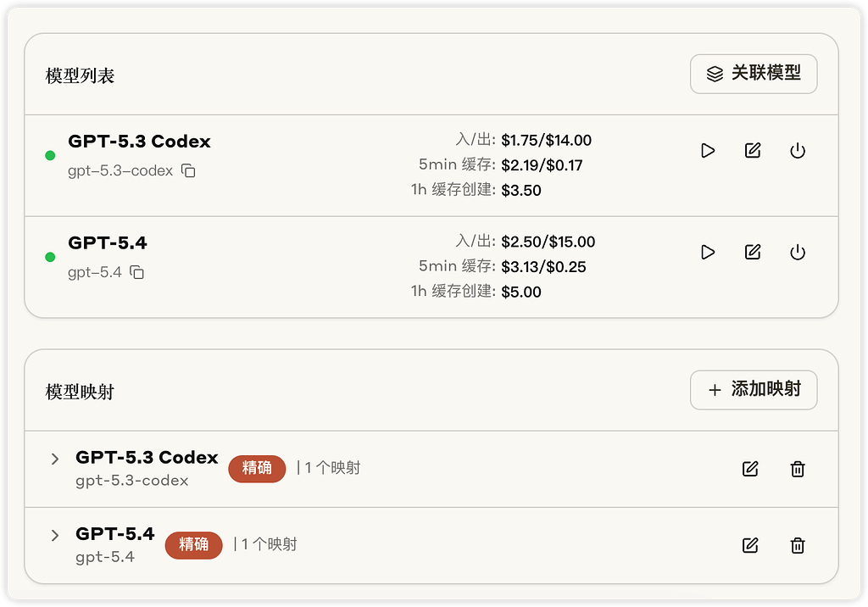This screenshot has height=607, width=868.
Task: Click GPT-5.4 name in model list
Action: [108, 242]
